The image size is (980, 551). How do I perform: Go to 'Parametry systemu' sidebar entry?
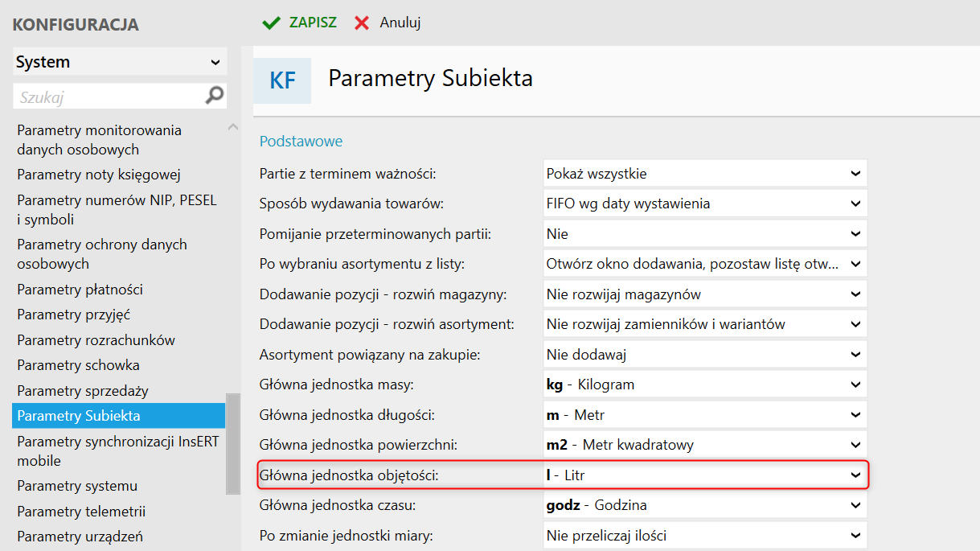(x=77, y=486)
